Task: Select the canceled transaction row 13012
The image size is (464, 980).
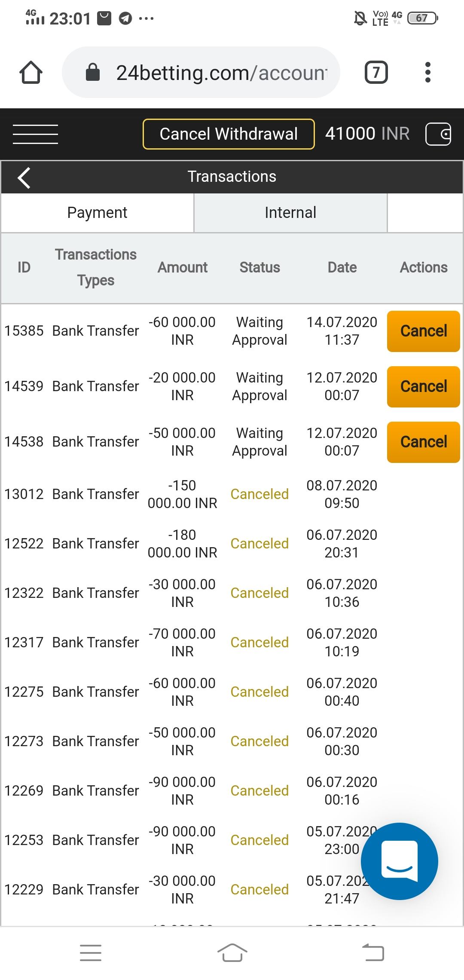Action: click(x=189, y=494)
